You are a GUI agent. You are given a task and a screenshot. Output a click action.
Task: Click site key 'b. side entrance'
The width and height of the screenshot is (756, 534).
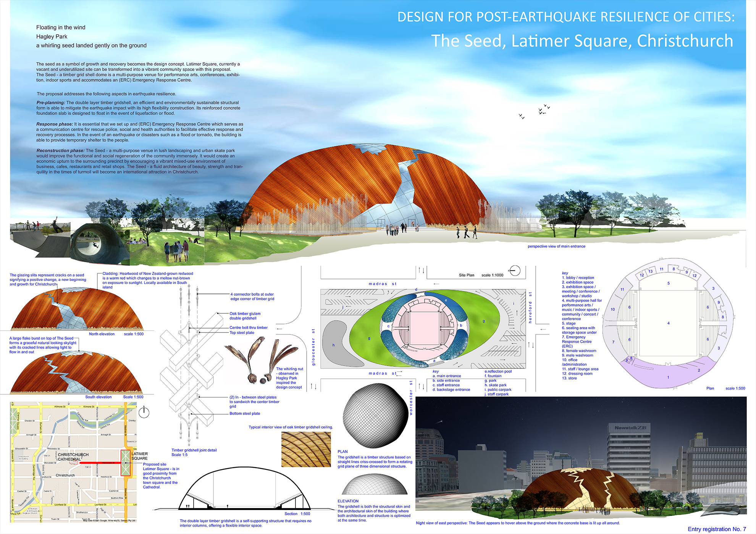click(x=446, y=381)
